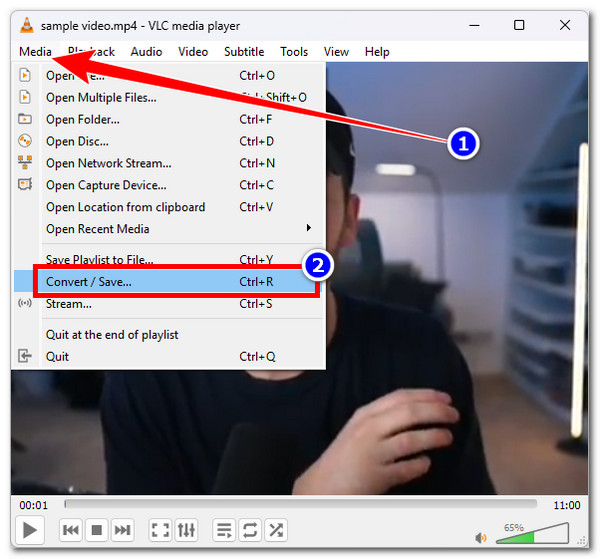600x559 pixels.
Task: Click the Open Disc icon
Action: tap(25, 141)
